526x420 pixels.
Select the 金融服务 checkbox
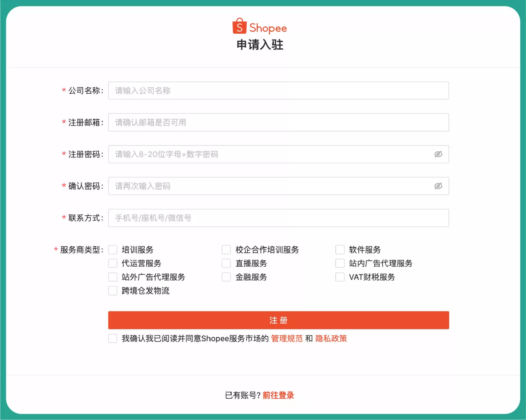226,277
